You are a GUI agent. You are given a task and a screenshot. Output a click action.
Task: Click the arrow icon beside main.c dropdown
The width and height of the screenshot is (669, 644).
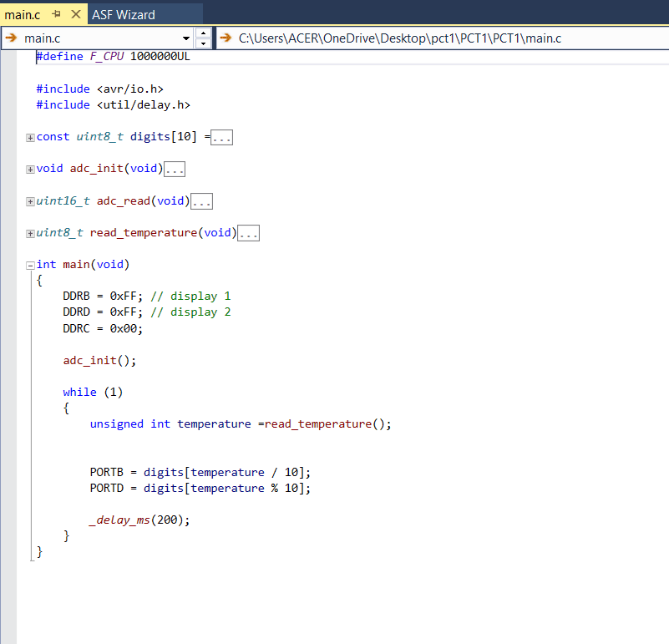click(x=11, y=38)
